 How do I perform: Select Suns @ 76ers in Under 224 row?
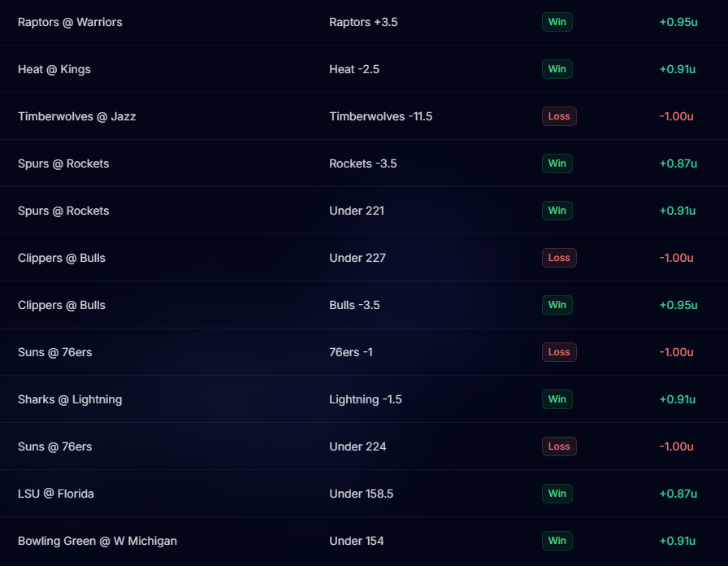tap(54, 446)
